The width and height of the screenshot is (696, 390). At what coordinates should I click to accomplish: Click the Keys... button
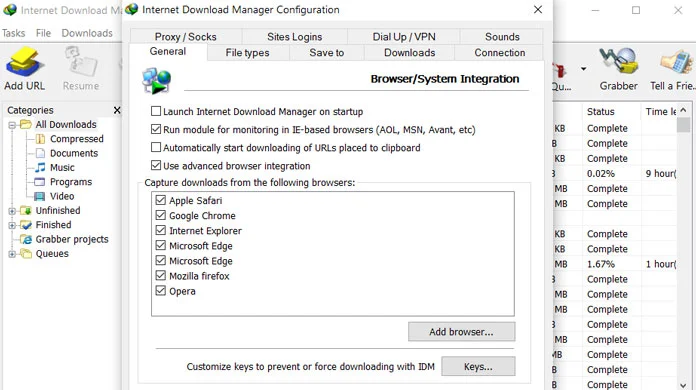pyautogui.click(x=478, y=366)
